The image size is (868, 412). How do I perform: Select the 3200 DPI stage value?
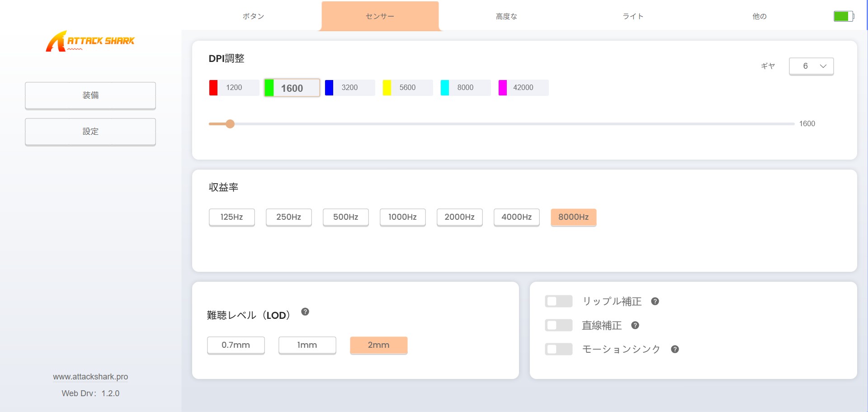pyautogui.click(x=349, y=88)
